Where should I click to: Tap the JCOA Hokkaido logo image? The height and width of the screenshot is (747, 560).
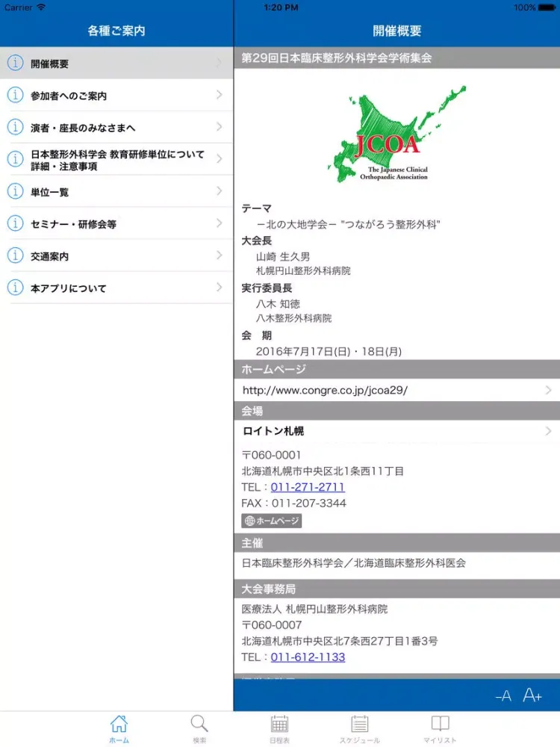click(396, 134)
